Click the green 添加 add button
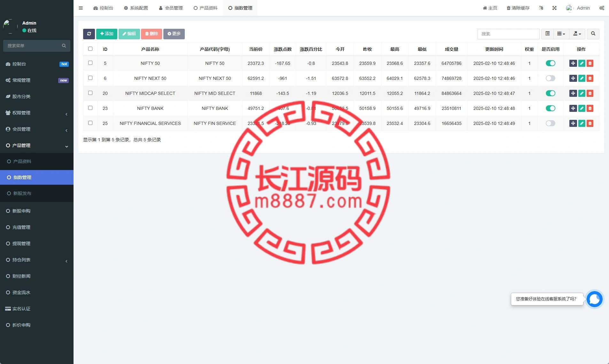Image resolution: width=609 pixels, height=364 pixels. pos(106,34)
